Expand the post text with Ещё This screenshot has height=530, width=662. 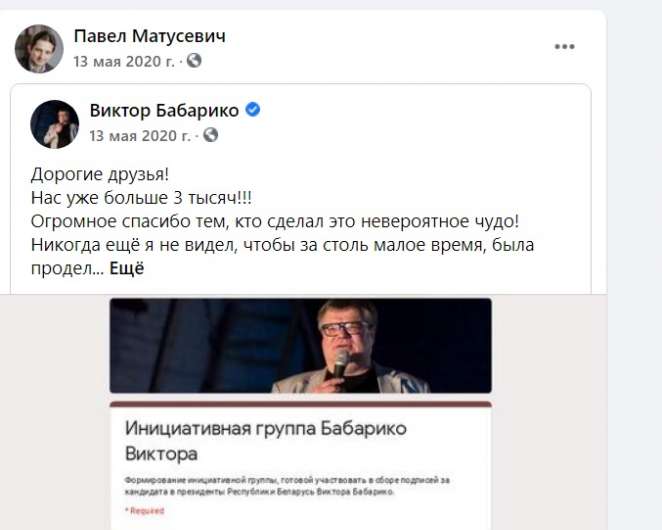(x=127, y=269)
